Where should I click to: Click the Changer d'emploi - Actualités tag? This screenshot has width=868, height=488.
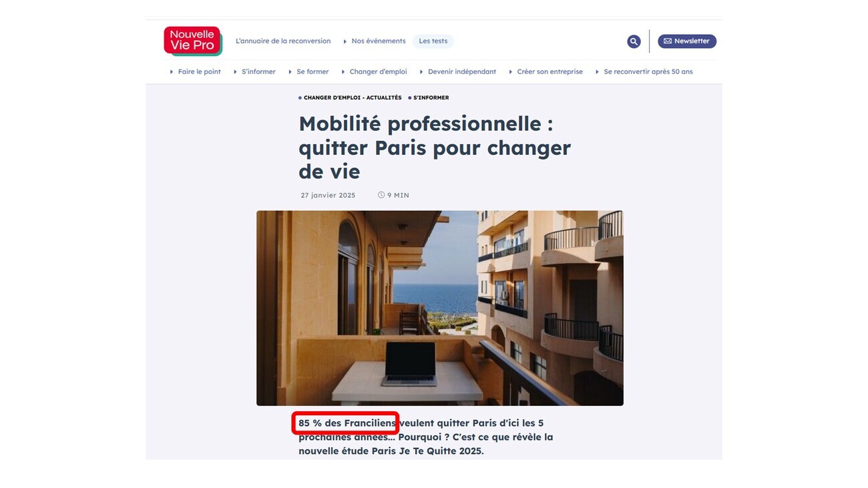(x=351, y=97)
